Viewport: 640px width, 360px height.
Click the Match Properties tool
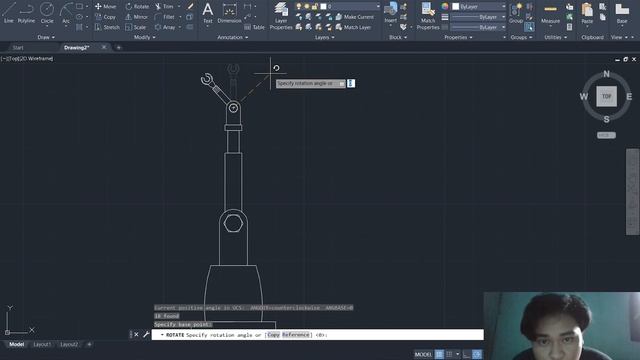tap(428, 16)
